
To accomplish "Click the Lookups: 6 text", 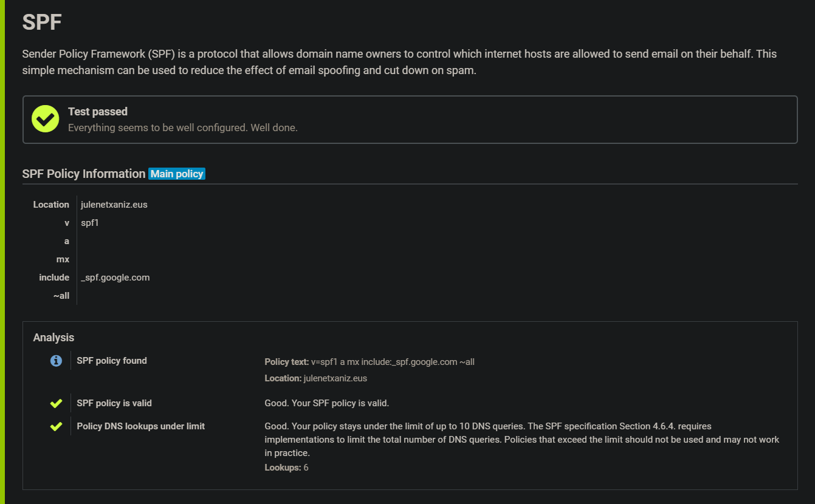I will click(286, 468).
